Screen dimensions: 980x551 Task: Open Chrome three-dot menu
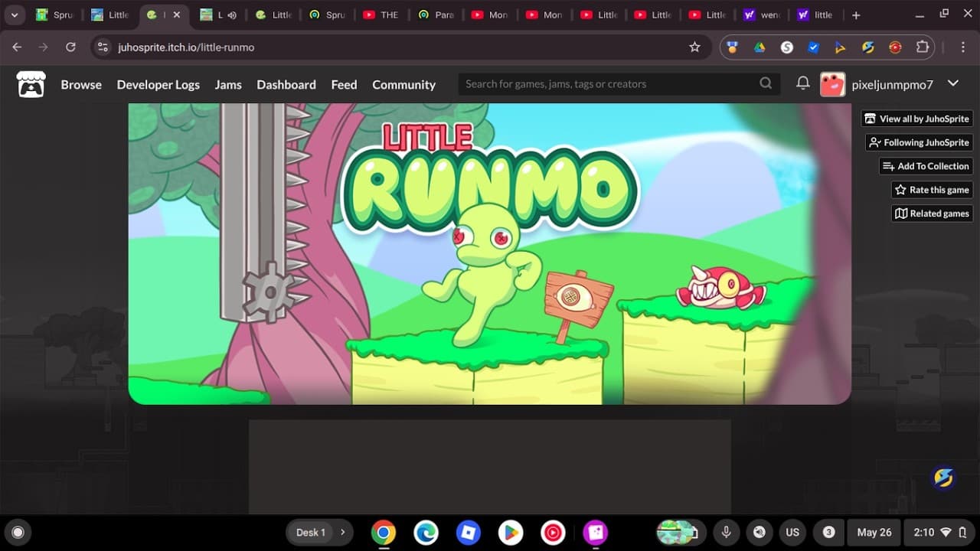tap(963, 47)
